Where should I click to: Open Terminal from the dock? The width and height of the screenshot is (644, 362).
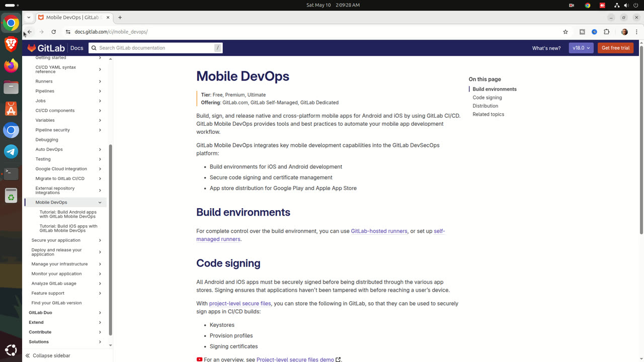tap(11, 173)
